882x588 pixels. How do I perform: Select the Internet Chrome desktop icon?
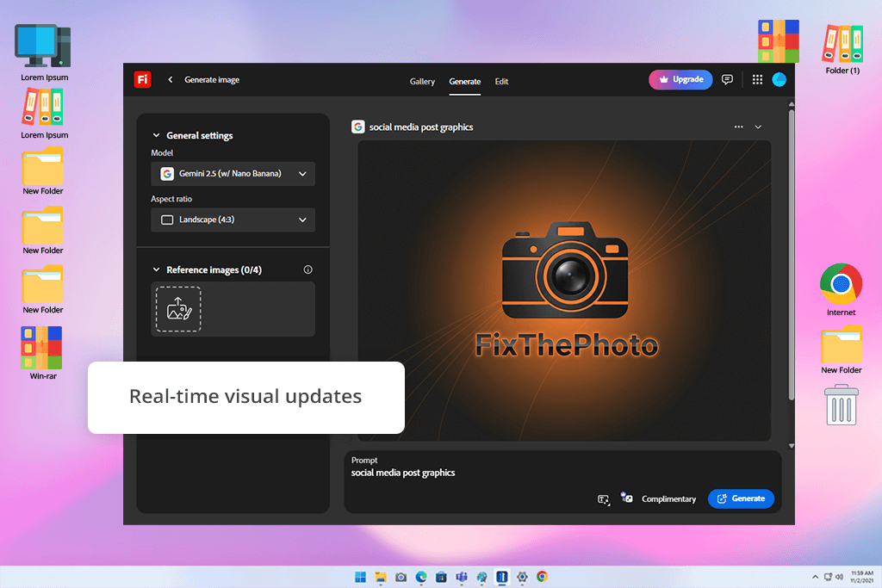coord(841,289)
